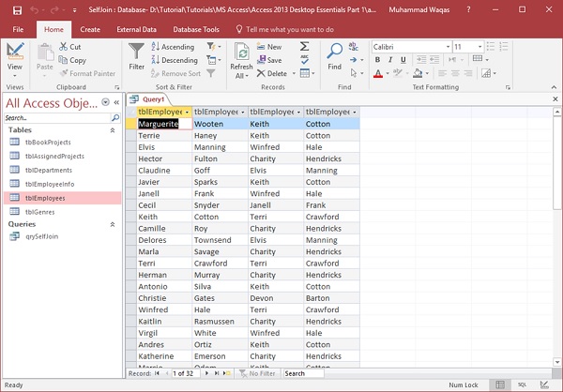
Task: Collapse the Tables group in navigation pane
Action: coord(114,129)
